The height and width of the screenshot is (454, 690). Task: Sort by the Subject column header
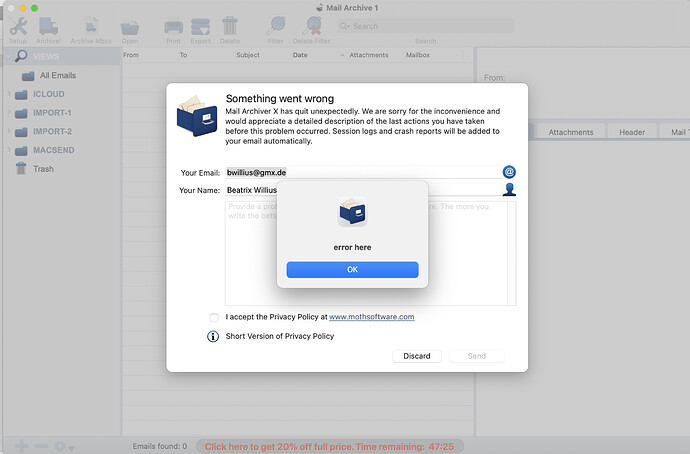[x=248, y=55]
